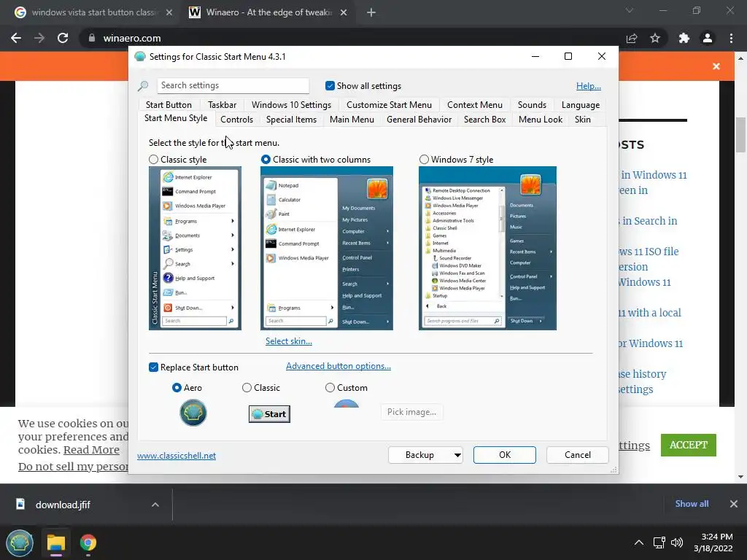
Task: Open the Special Items tab
Action: (x=291, y=120)
